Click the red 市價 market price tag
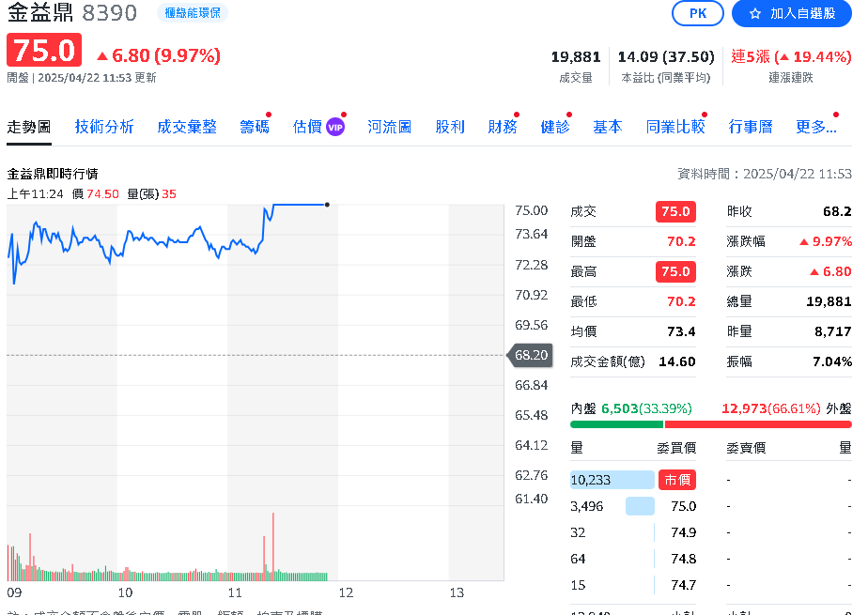The width and height of the screenshot is (868, 615). click(676, 480)
